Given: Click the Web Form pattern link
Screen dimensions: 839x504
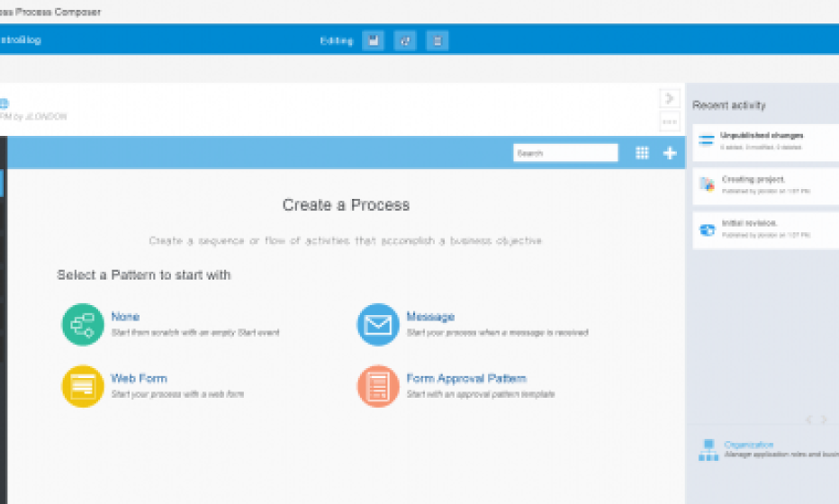Looking at the screenshot, I should click(140, 378).
